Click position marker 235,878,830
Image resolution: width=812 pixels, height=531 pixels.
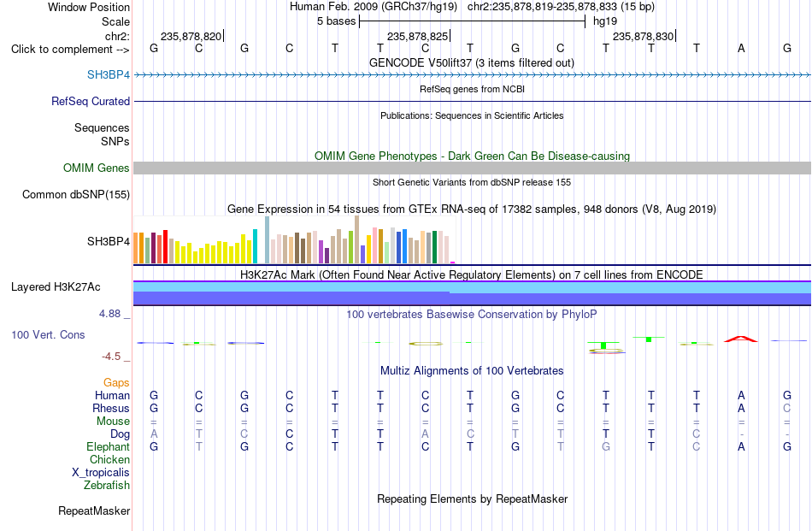(x=643, y=36)
